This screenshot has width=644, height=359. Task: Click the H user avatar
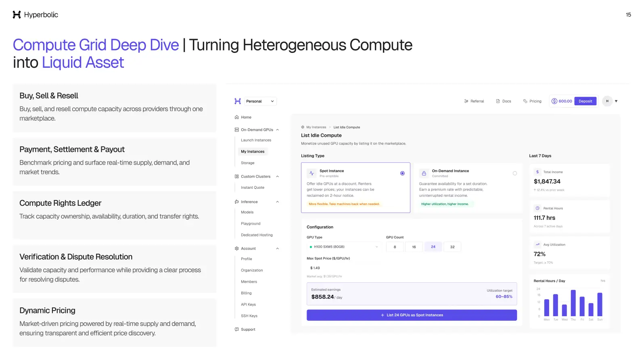click(607, 101)
